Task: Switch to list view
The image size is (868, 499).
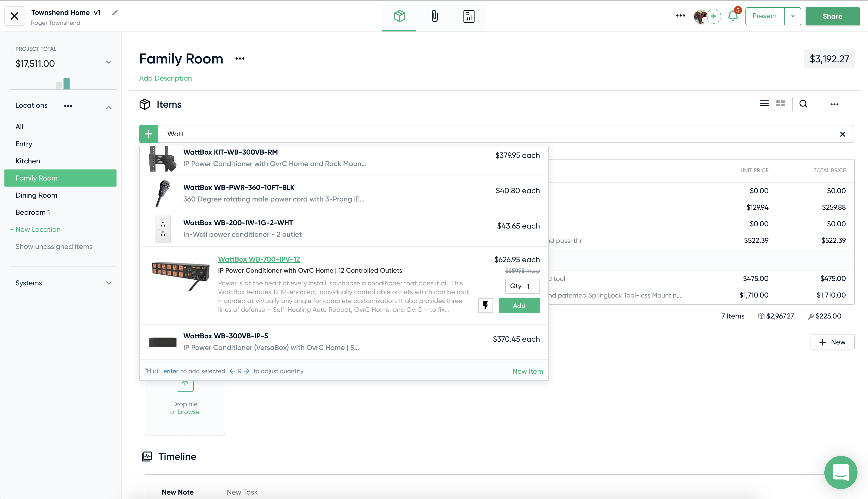Action: coord(764,103)
